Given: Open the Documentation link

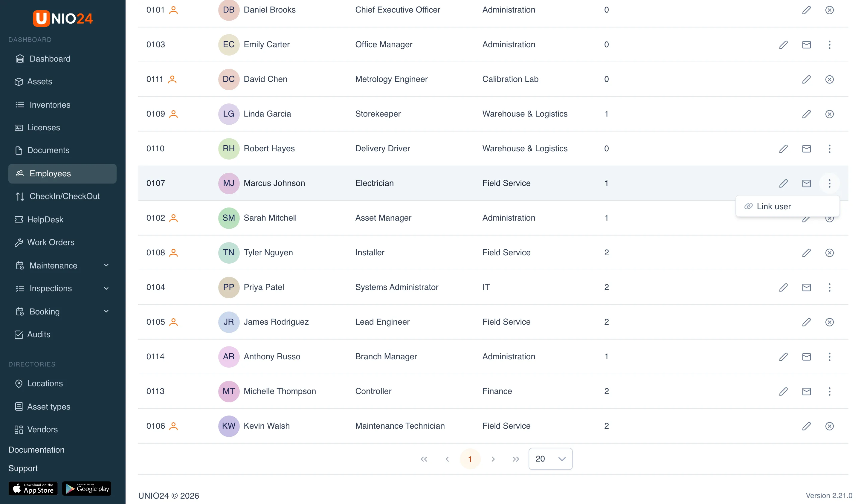Looking at the screenshot, I should click(36, 450).
